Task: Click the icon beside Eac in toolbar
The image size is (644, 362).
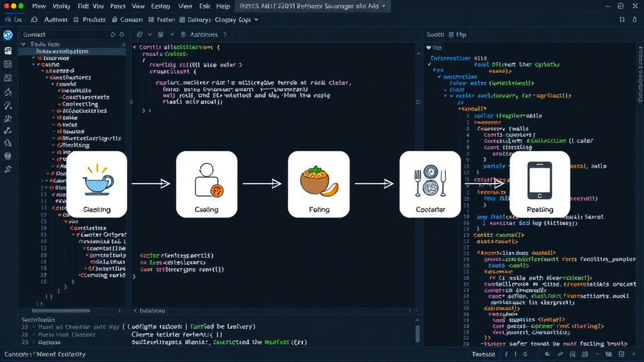Action: pyautogui.click(x=8, y=19)
